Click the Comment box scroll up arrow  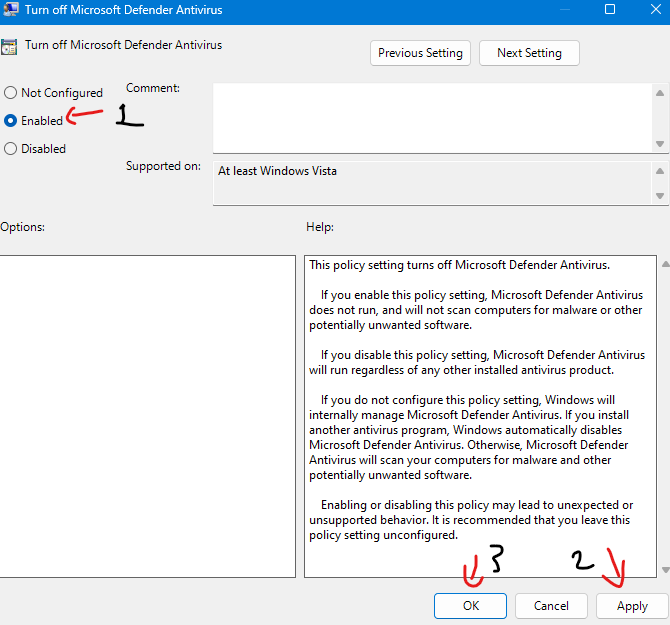point(660,93)
